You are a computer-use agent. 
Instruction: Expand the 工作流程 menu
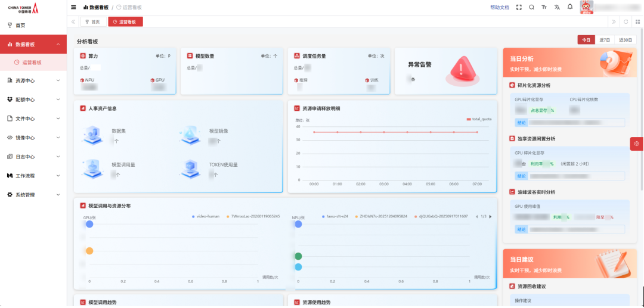click(x=33, y=176)
